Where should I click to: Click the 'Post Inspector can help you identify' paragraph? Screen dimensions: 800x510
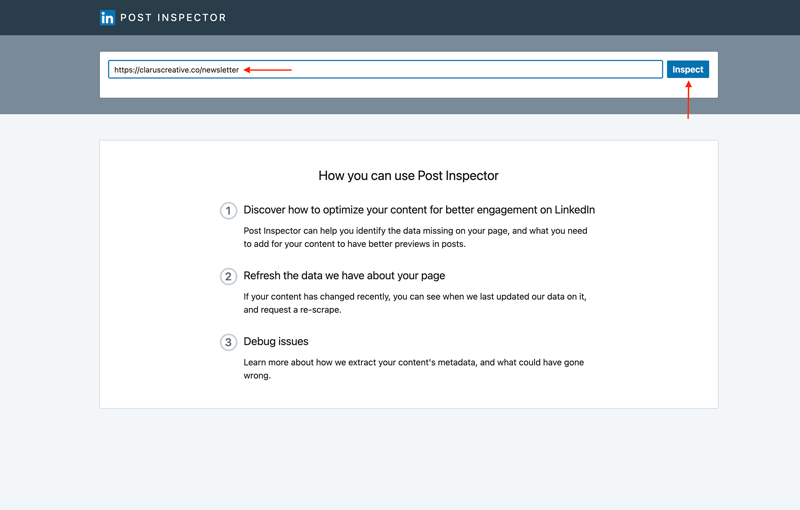(x=415, y=237)
